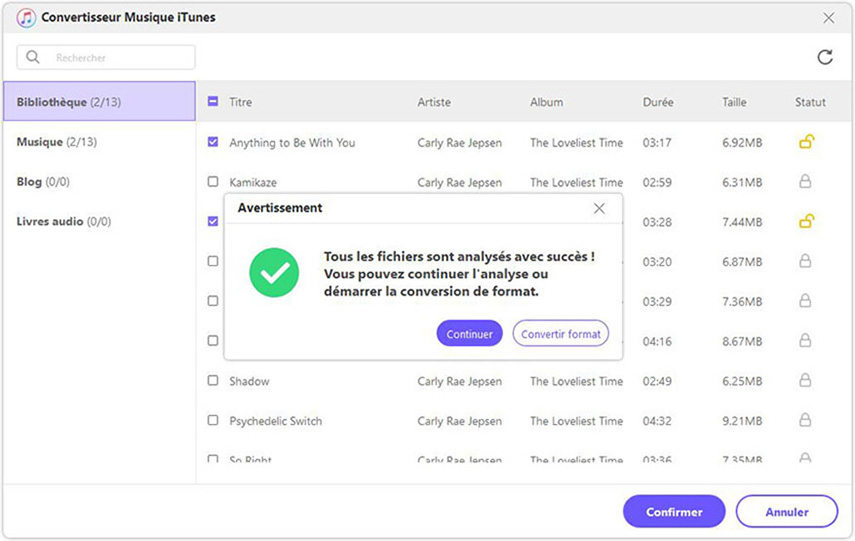Screen dimensions: 855x541
Task: Close the Avertissement dialog
Action: (599, 208)
